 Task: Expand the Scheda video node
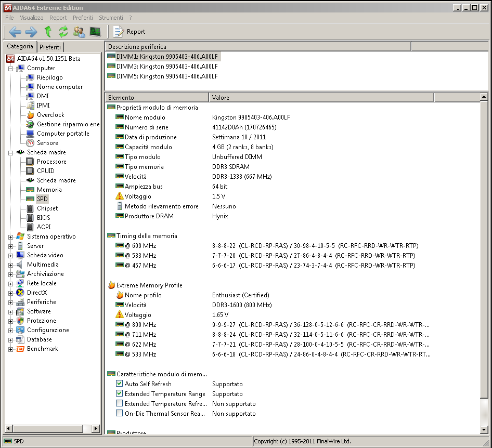pos(11,256)
